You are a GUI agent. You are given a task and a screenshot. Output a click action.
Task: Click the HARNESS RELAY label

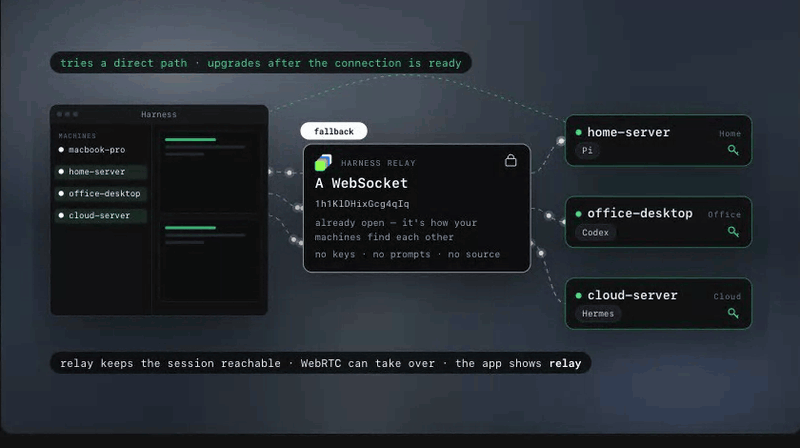[378, 163]
